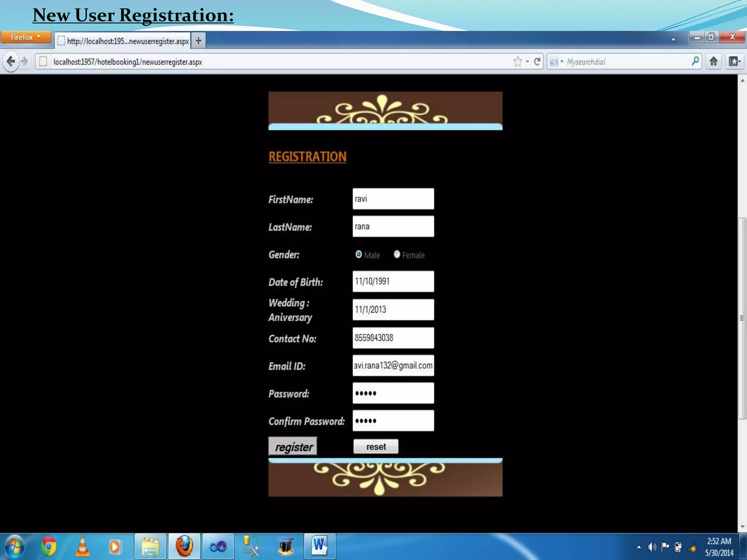Launch Google Chrome from taskbar
The width and height of the screenshot is (747, 560).
(x=49, y=547)
